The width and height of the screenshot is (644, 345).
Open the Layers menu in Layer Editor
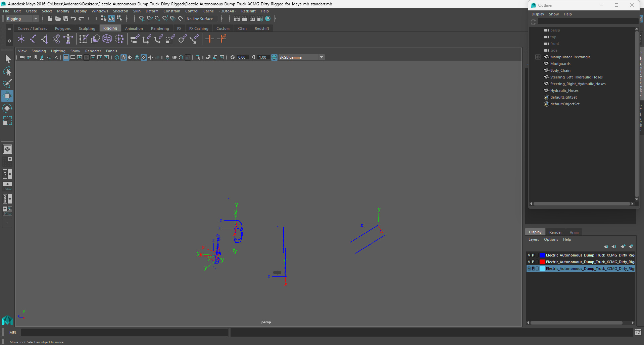tap(534, 239)
